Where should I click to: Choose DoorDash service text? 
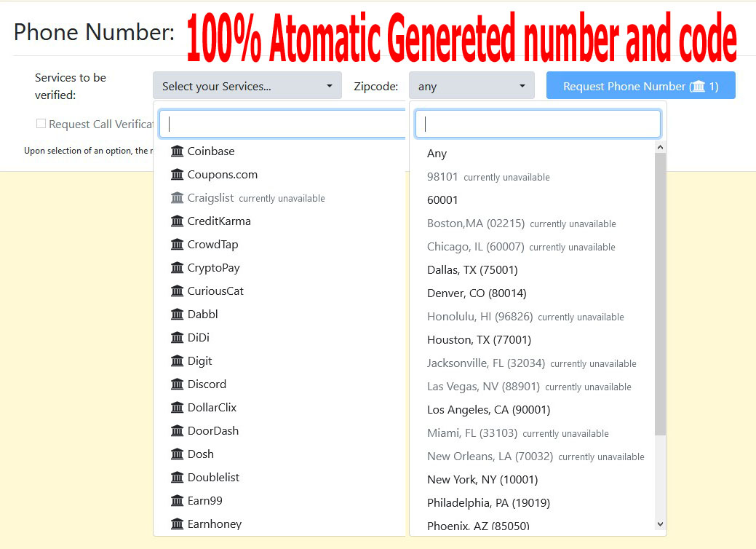click(x=213, y=430)
